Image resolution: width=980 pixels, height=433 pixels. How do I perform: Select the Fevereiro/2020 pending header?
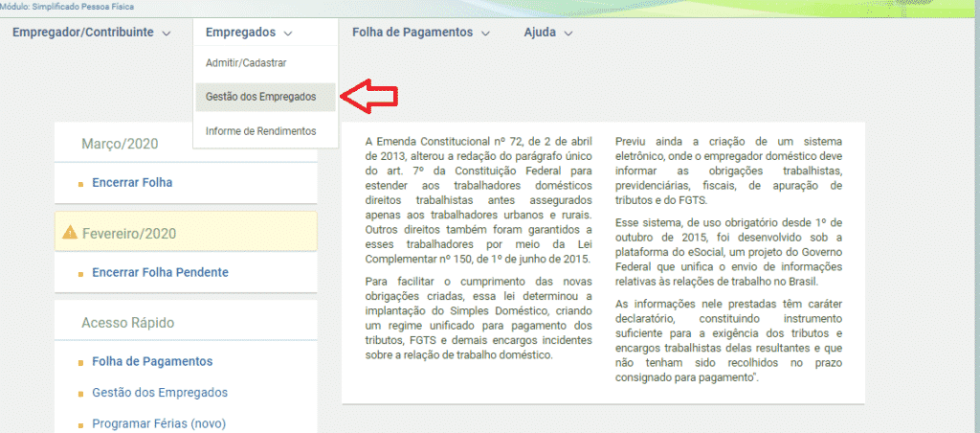pos(186,232)
